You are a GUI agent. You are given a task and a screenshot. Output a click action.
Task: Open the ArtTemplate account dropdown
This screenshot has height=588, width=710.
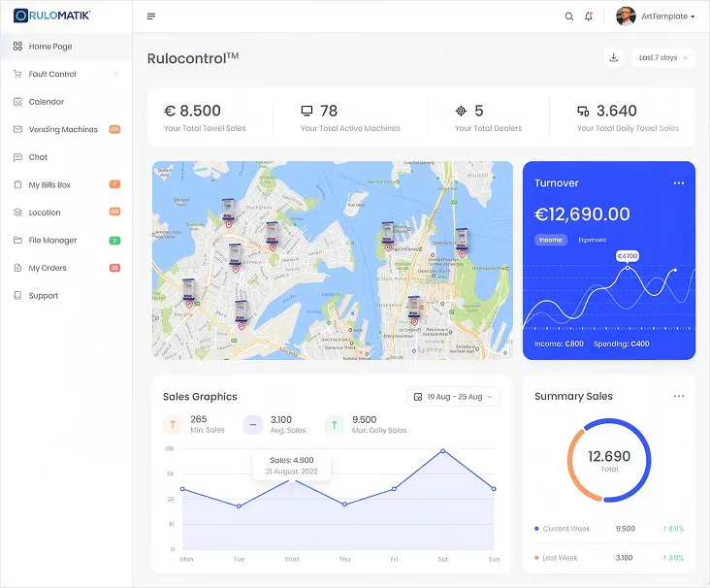coord(668,16)
